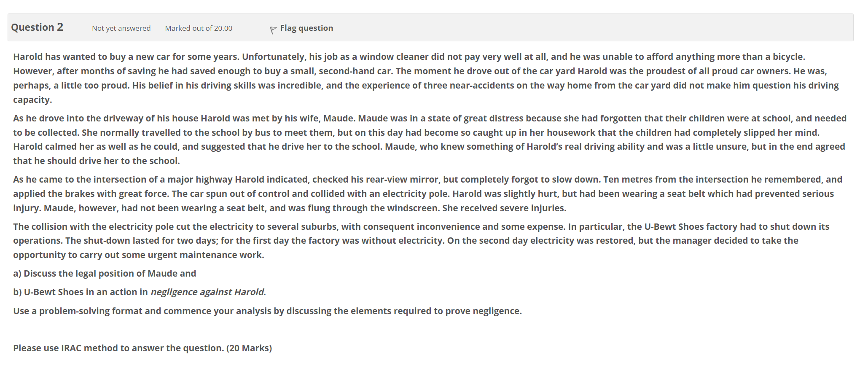Click the IRAC method instruction line

pyautogui.click(x=142, y=348)
